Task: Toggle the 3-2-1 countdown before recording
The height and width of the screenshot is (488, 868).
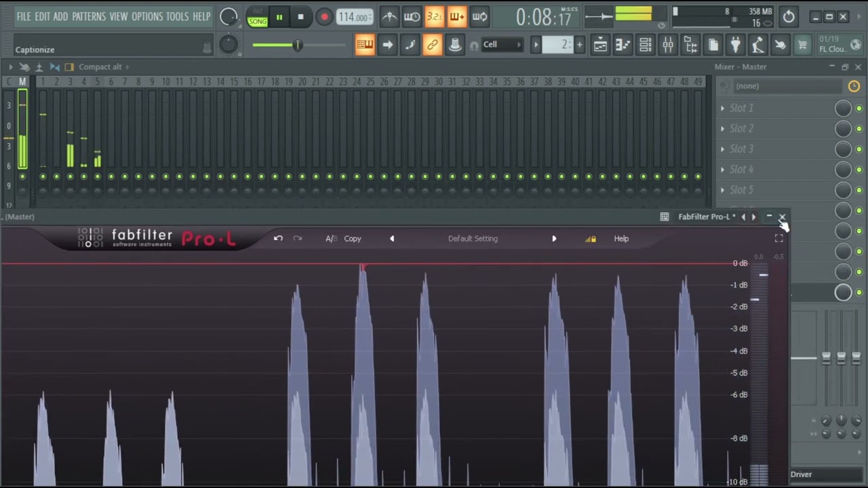Action: pyautogui.click(x=434, y=17)
